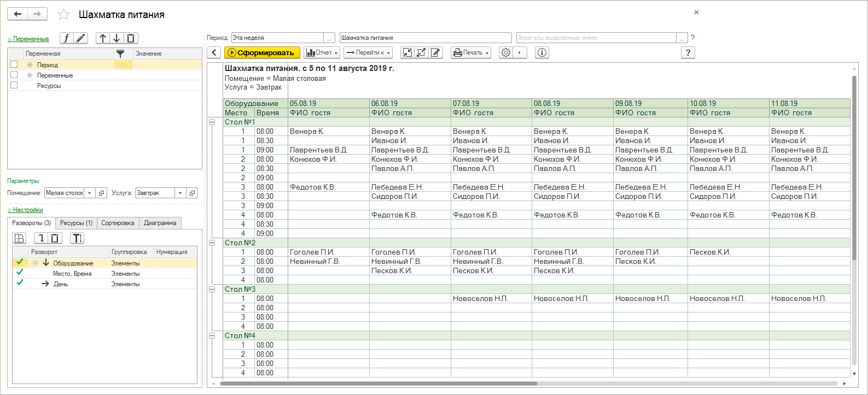Screen dimensions: 868x395
Task: Open the aggregates field ellipsis button
Action: coord(682,38)
